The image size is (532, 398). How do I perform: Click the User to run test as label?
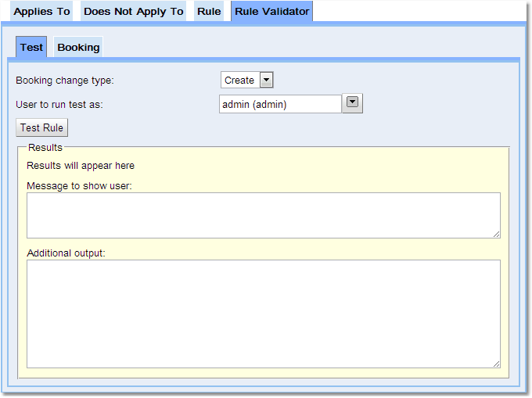tap(59, 104)
